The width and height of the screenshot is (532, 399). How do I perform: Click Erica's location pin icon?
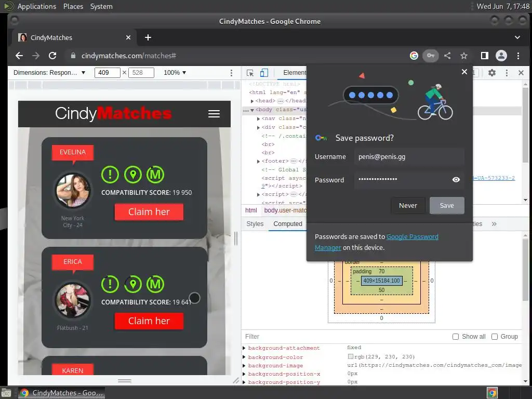click(133, 284)
